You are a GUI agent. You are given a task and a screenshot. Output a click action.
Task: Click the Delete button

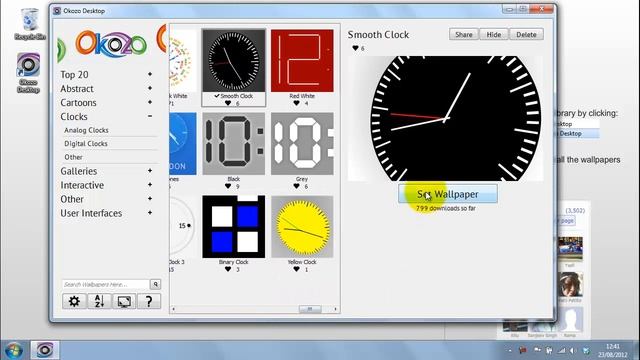(x=526, y=35)
